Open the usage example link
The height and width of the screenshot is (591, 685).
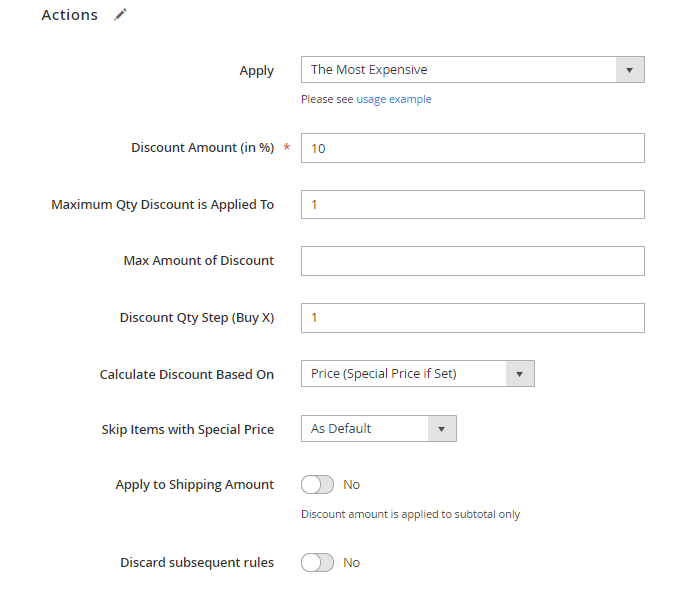click(x=394, y=99)
